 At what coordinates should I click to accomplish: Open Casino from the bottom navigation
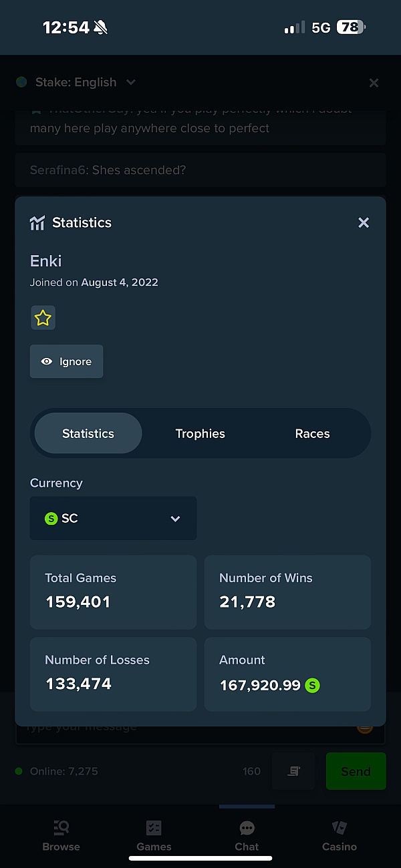pyautogui.click(x=339, y=835)
